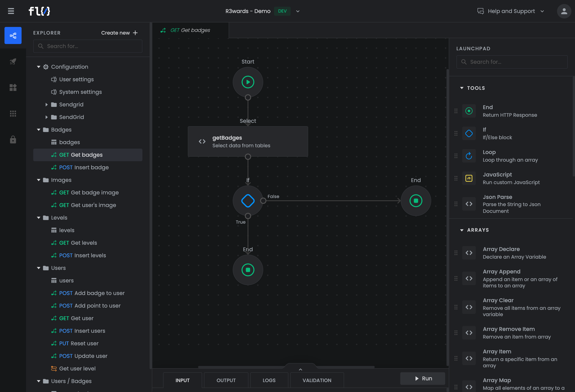Click the Array Remove Item icon
575x392 pixels.
[x=469, y=333]
